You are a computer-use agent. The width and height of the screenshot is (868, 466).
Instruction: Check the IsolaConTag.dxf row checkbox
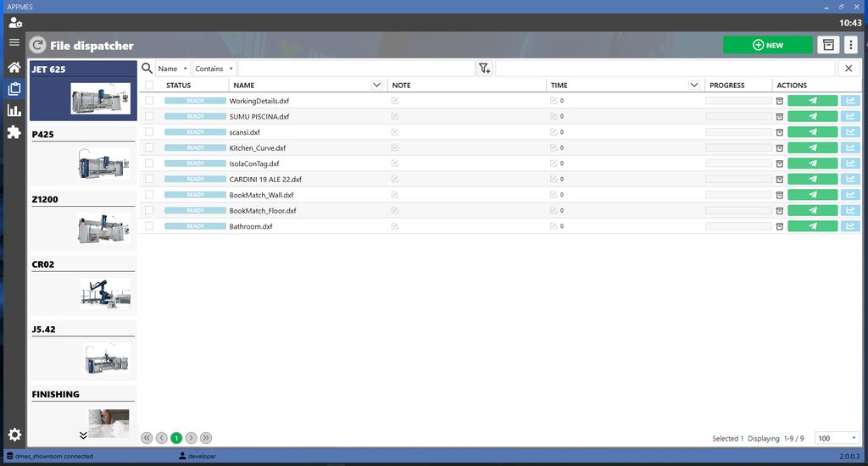149,164
